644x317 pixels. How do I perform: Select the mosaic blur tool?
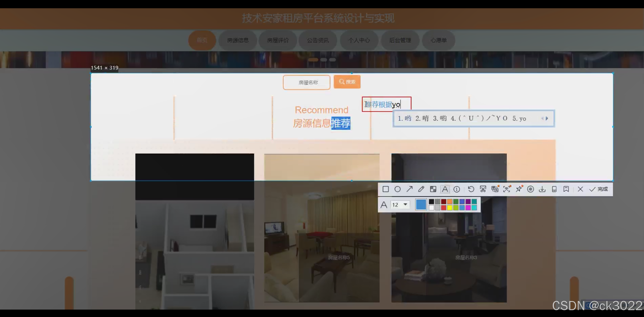433,189
